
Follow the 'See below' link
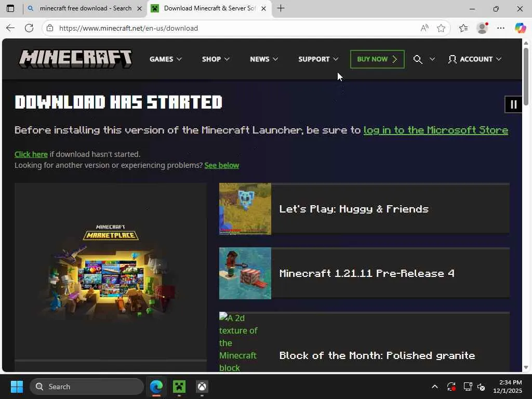pos(221,165)
